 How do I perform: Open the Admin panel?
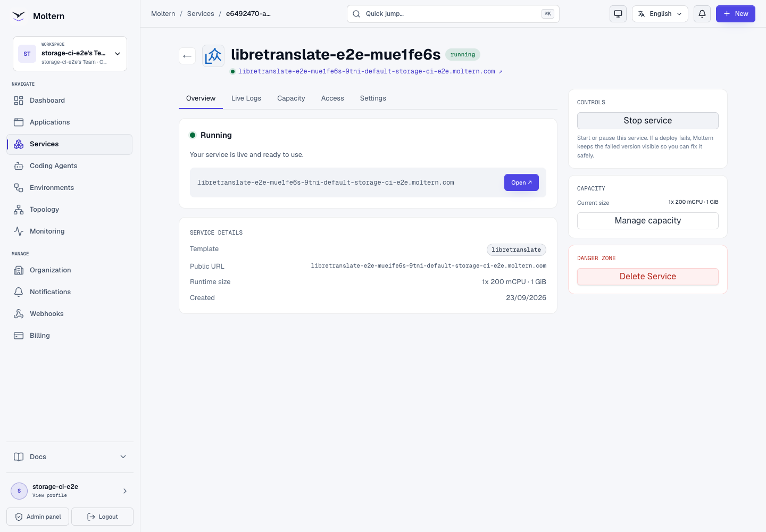point(38,517)
